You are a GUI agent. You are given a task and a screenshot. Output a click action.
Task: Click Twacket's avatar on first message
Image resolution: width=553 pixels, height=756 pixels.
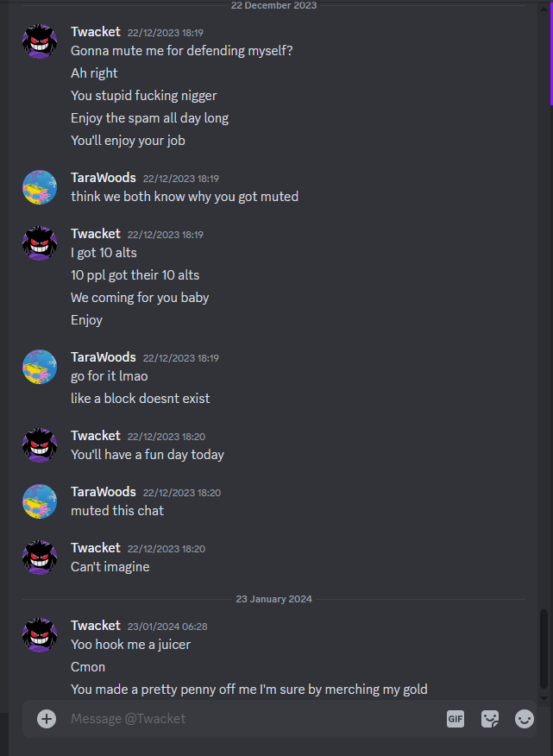click(x=40, y=41)
